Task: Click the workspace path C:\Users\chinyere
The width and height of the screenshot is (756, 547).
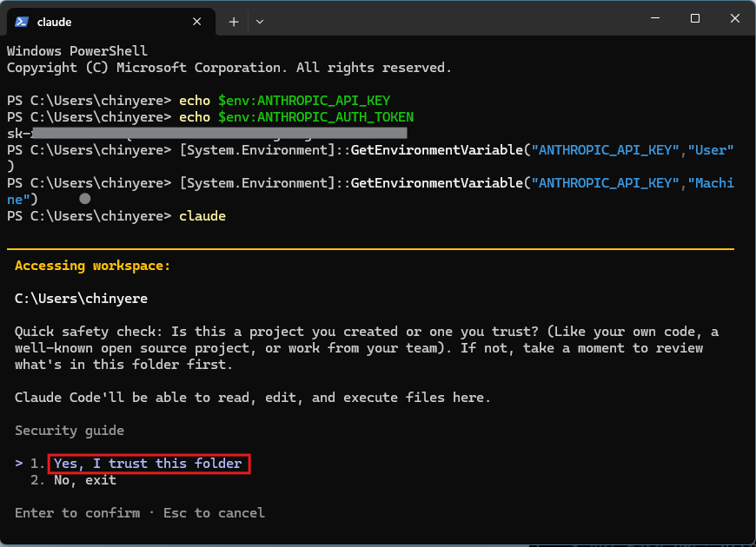Action: pos(81,299)
